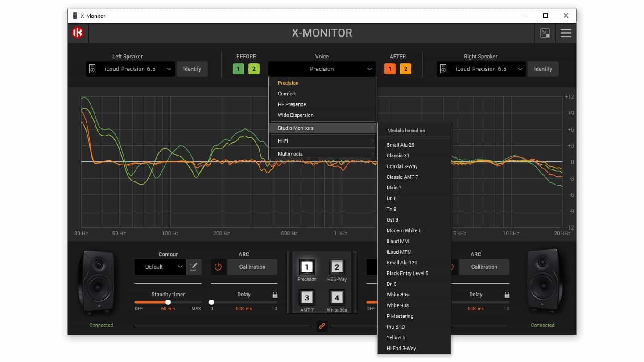Viewport: 644px width, 362px height.
Task: Click the left Delay lock icon
Action: pos(275,295)
